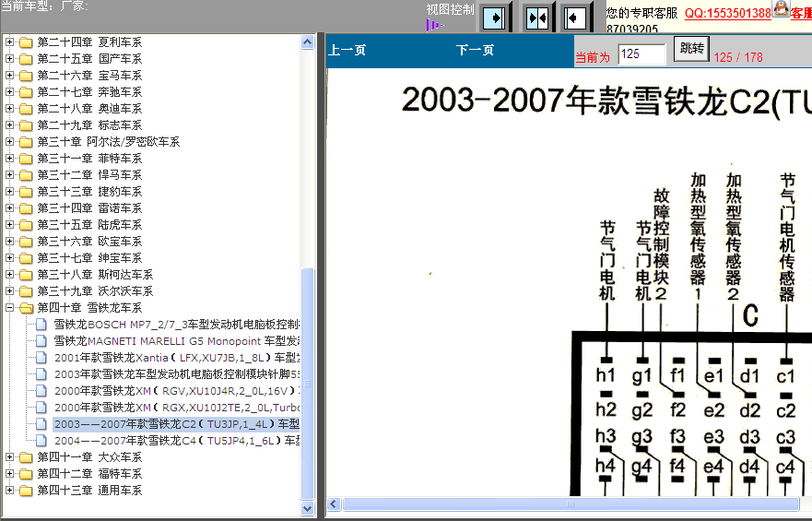Open 2000年款雪铁龙XM RGX,XU10J2TE document
This screenshot has height=521, width=812.
(177, 407)
